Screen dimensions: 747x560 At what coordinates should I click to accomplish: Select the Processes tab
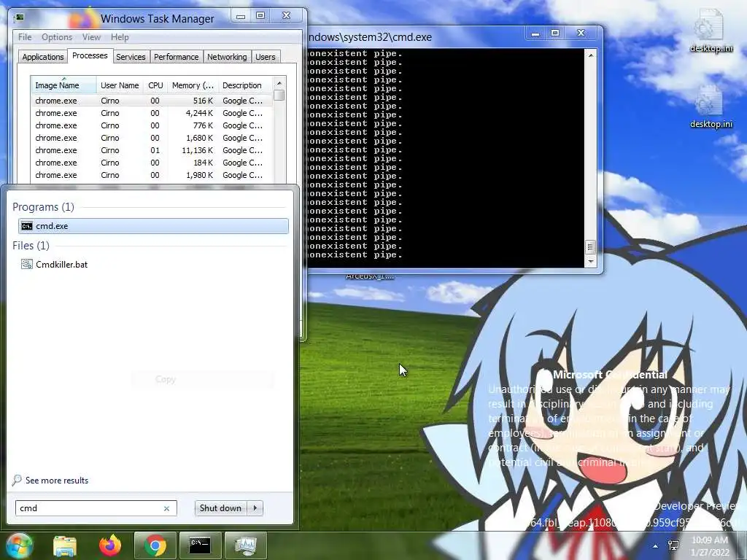click(90, 55)
